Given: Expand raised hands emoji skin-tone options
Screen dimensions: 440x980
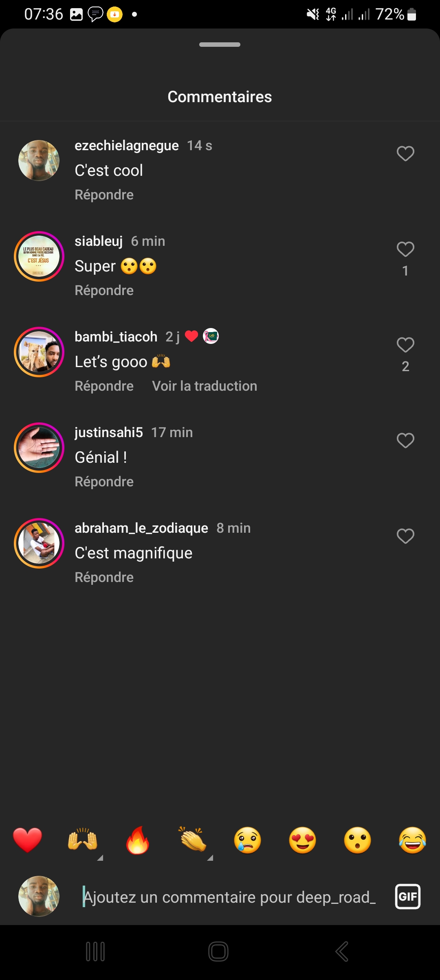Looking at the screenshot, I should click(100, 857).
